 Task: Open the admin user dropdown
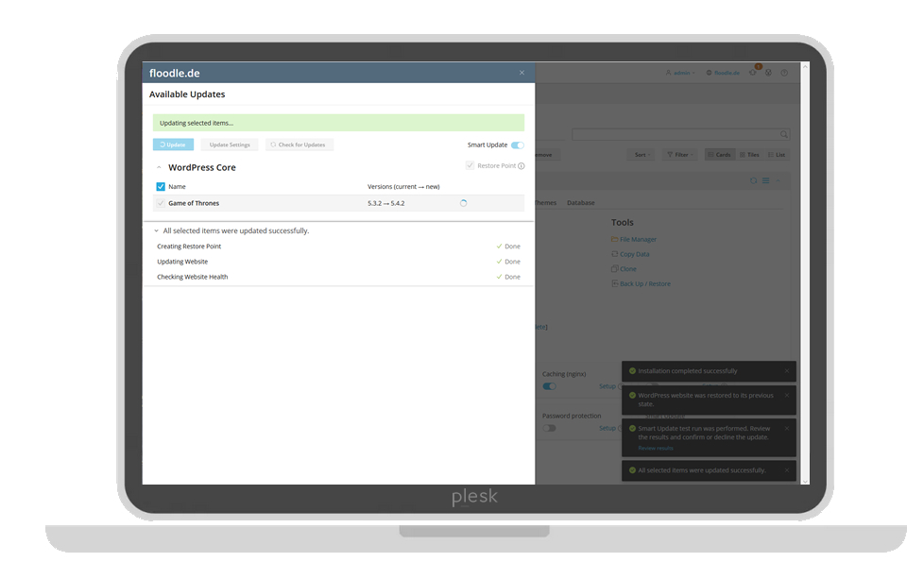click(680, 73)
